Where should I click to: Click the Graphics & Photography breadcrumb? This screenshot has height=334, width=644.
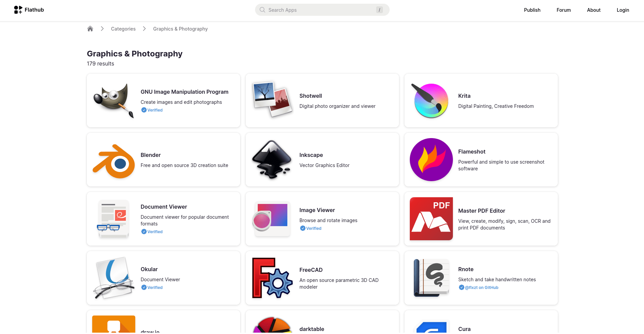(x=180, y=29)
